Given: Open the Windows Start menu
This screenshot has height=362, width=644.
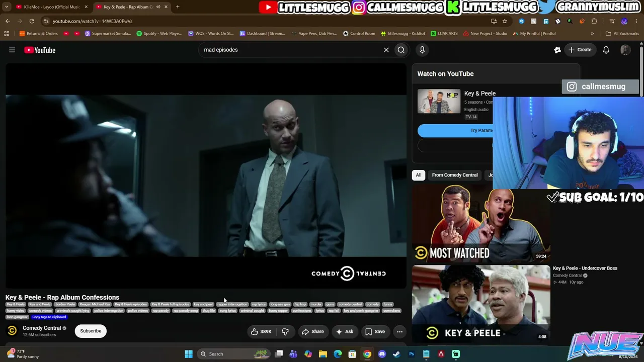Looking at the screenshot, I should (189, 354).
